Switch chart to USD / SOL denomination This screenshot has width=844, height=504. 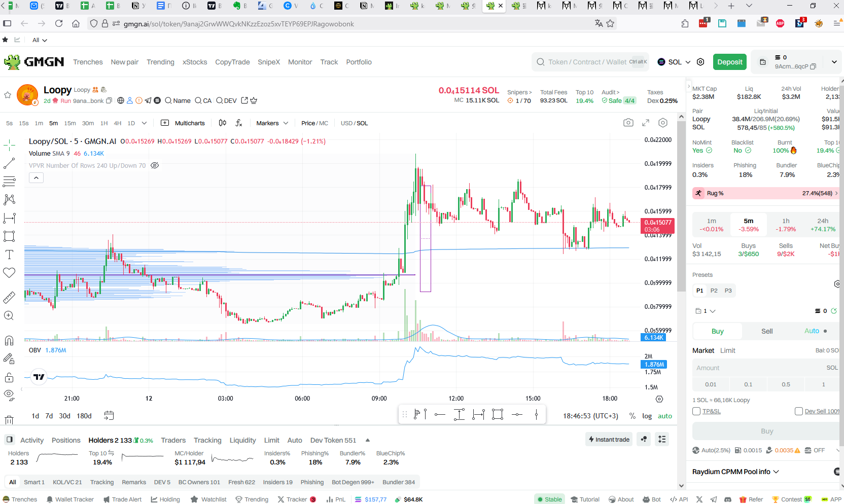click(354, 123)
